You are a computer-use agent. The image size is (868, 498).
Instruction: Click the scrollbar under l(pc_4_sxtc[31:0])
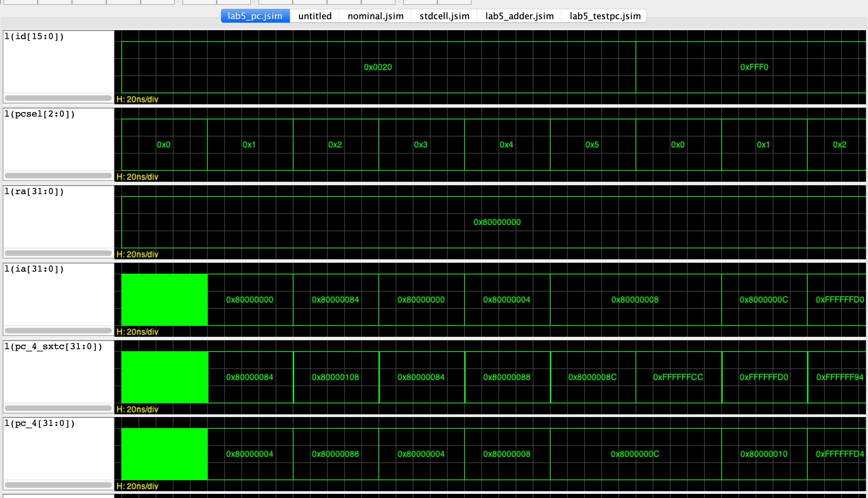pyautogui.click(x=58, y=408)
